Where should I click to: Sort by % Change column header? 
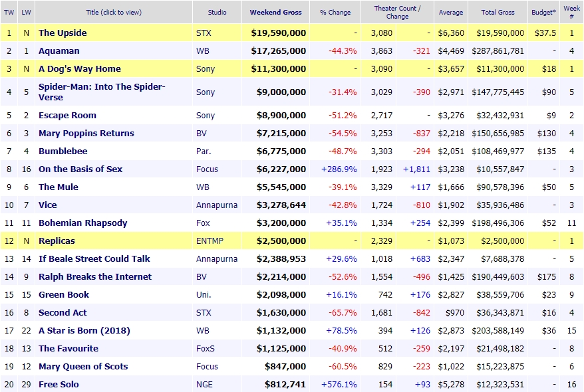pyautogui.click(x=335, y=12)
